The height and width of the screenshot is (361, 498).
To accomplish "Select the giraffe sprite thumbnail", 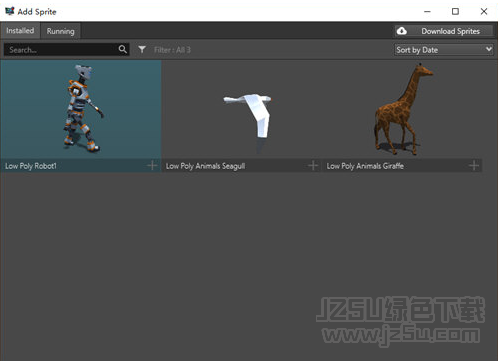I will click(x=402, y=109).
